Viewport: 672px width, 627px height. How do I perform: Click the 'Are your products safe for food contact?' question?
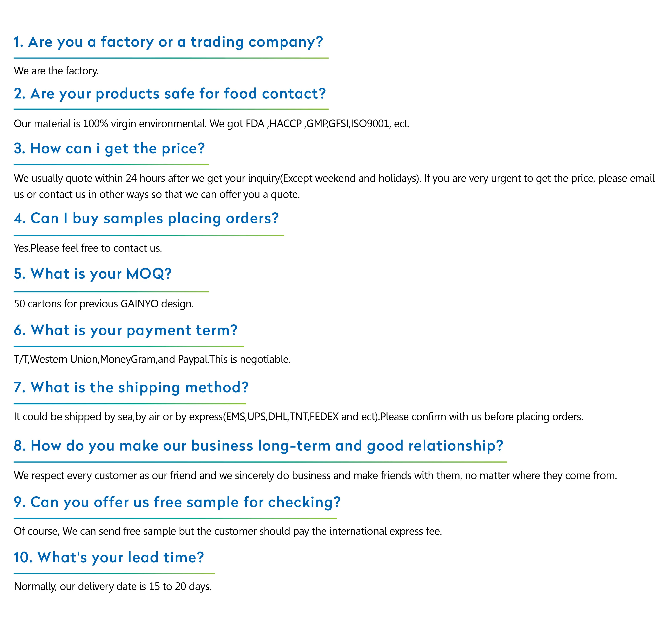[170, 94]
